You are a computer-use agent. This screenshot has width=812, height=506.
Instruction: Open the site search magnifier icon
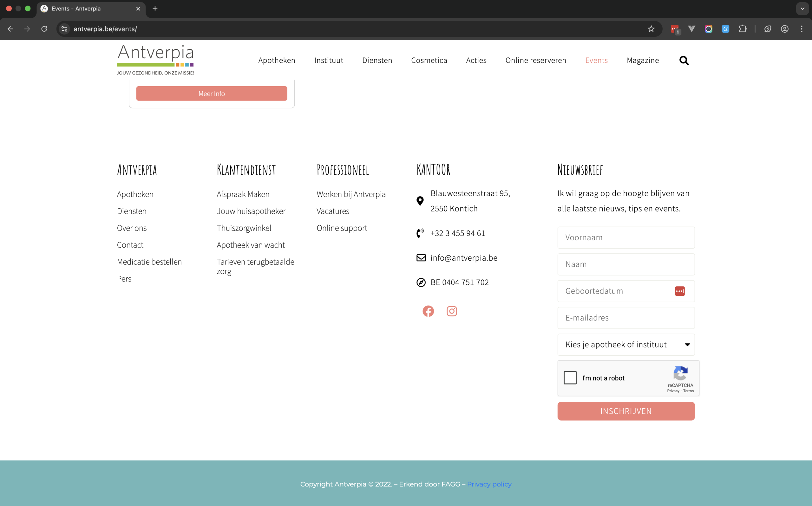[684, 61]
